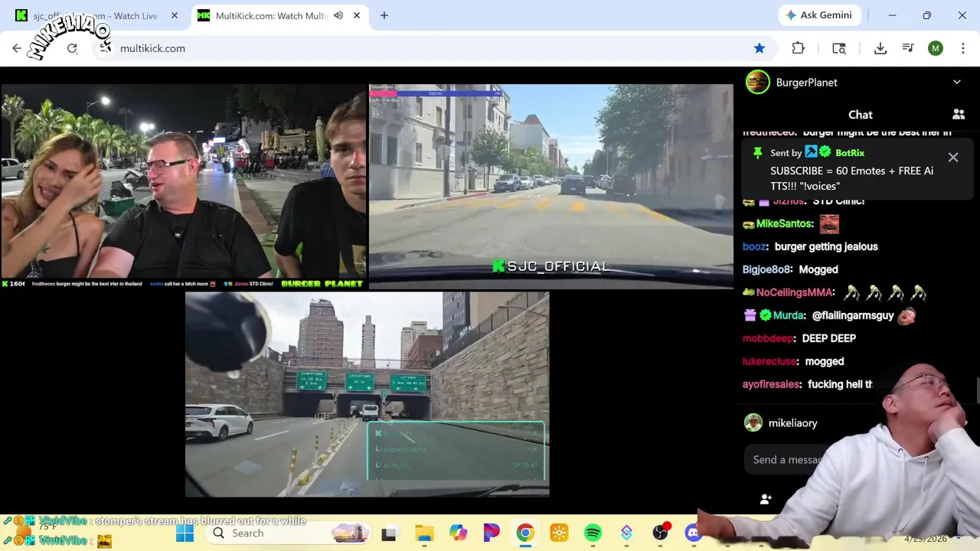Select the BurgerPlanet stream video

184,187
